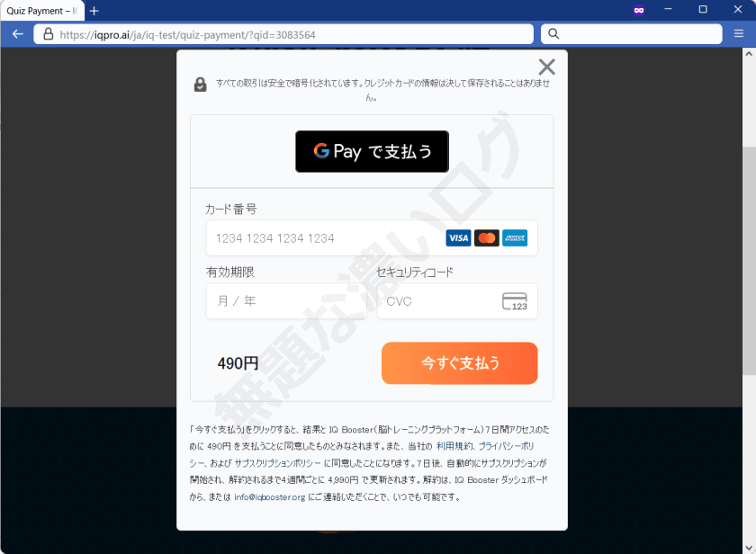The height and width of the screenshot is (554, 756).
Task: Click the URL address bar
Action: tap(283, 34)
